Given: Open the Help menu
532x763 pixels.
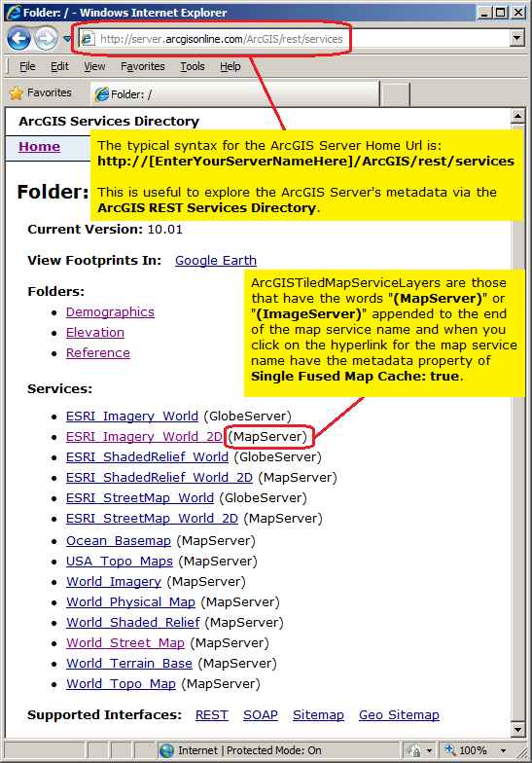Looking at the screenshot, I should click(x=230, y=66).
